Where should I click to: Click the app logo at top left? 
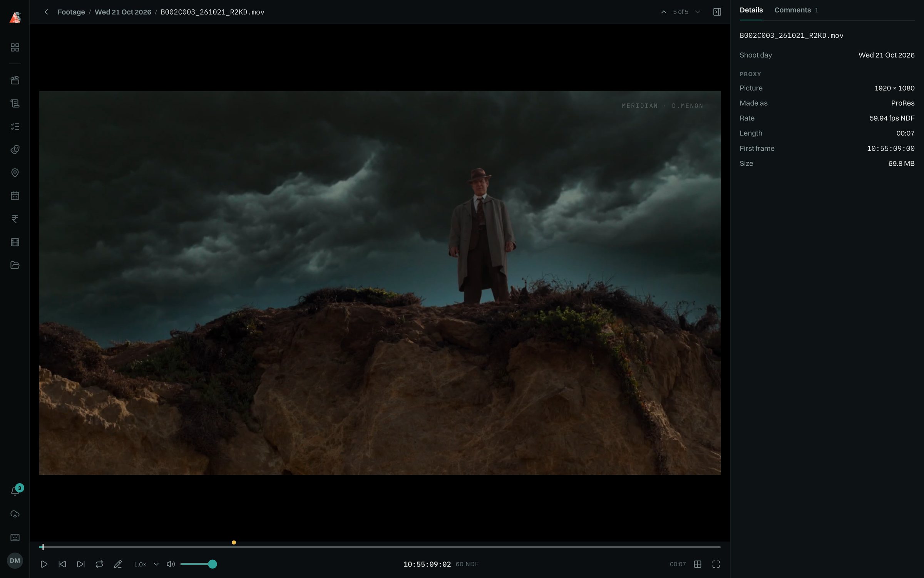pyautogui.click(x=15, y=17)
